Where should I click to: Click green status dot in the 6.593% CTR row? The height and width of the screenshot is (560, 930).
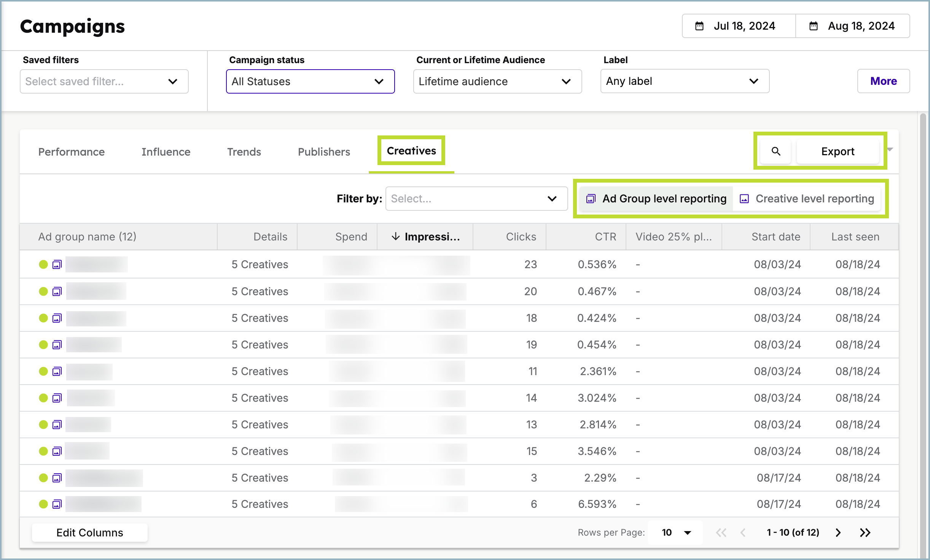[43, 504]
